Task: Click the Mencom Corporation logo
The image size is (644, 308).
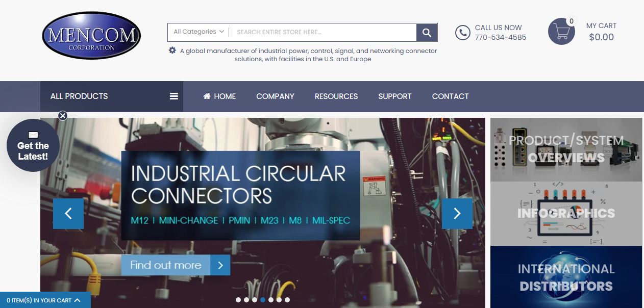Action: pyautogui.click(x=91, y=36)
